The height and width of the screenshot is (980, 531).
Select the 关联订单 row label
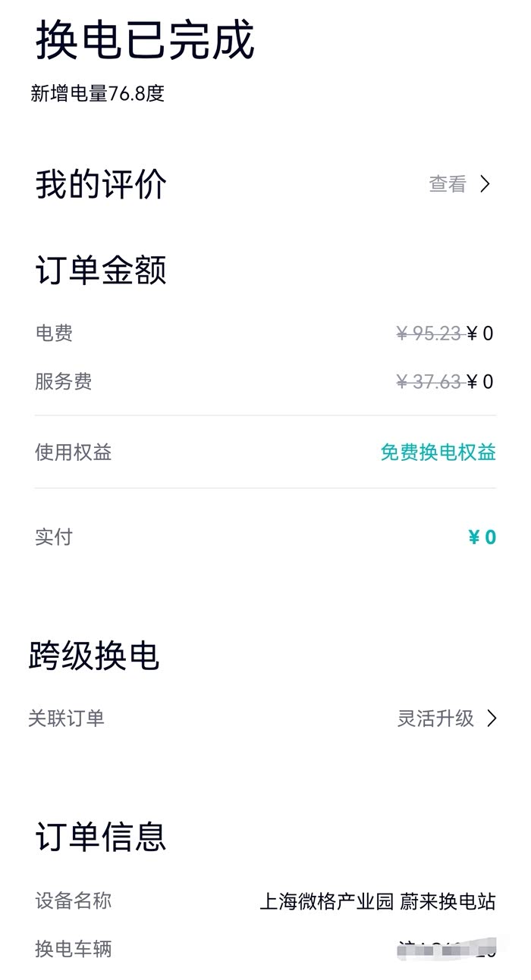(x=66, y=719)
